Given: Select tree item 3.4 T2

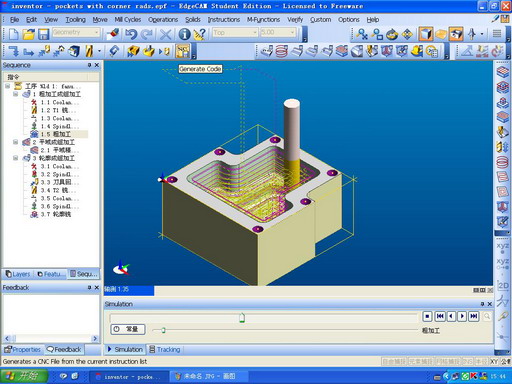Looking at the screenshot, I should pos(54,190).
